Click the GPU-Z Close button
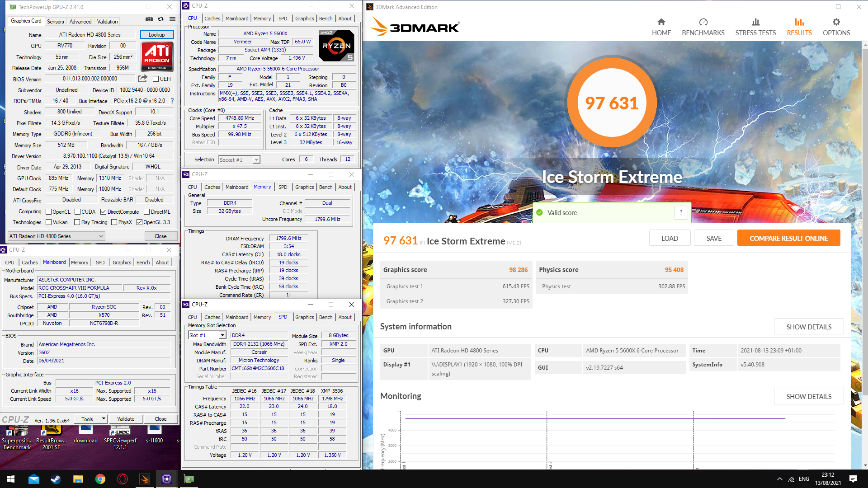The width and height of the screenshot is (868, 488). (x=160, y=236)
